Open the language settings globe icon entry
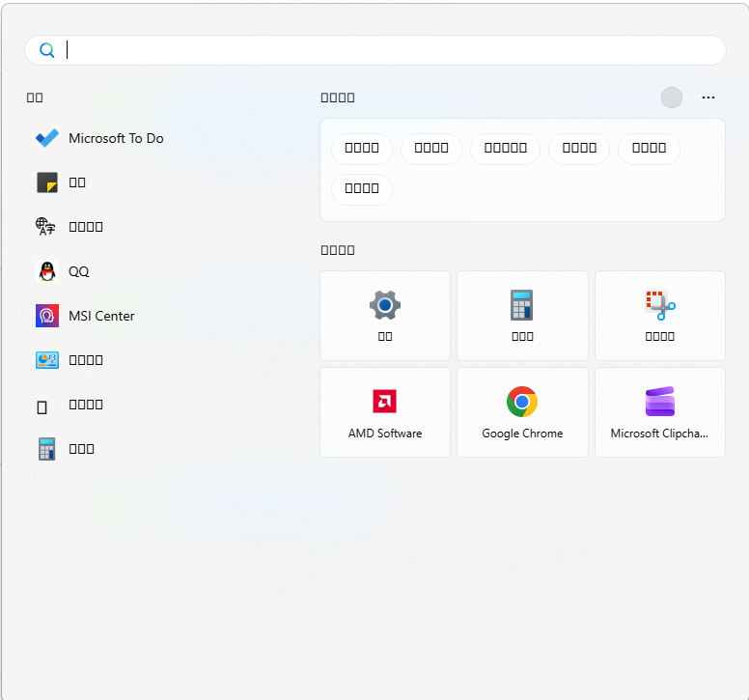The image size is (749, 700). pyautogui.click(x=46, y=227)
